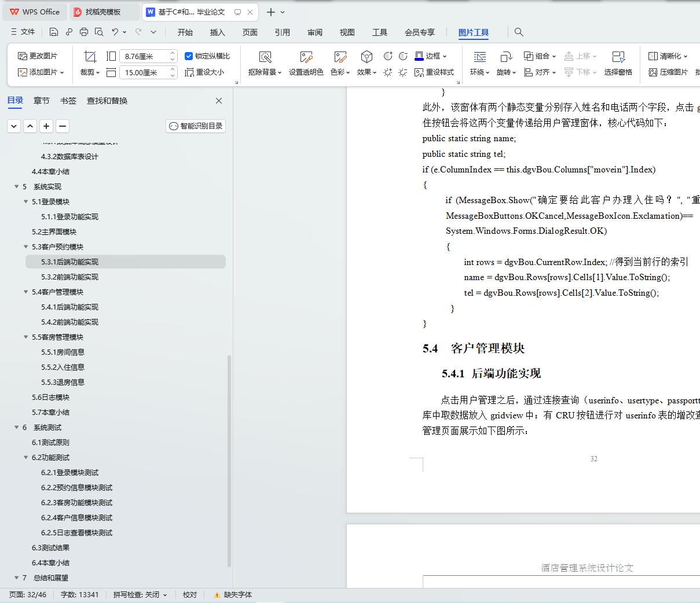
Task: Click the print icon in quick toolbar
Action: [84, 32]
